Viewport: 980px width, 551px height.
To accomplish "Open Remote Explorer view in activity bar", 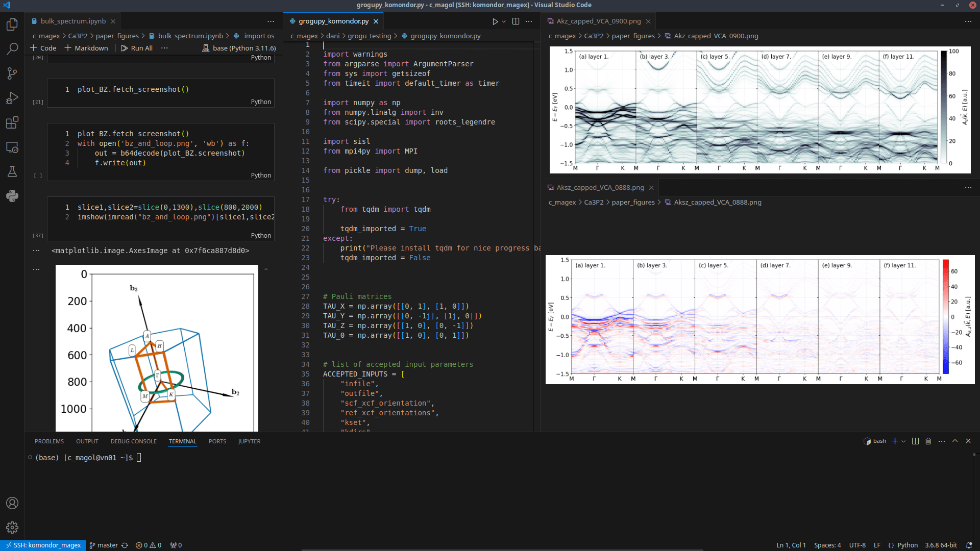I will point(12,147).
